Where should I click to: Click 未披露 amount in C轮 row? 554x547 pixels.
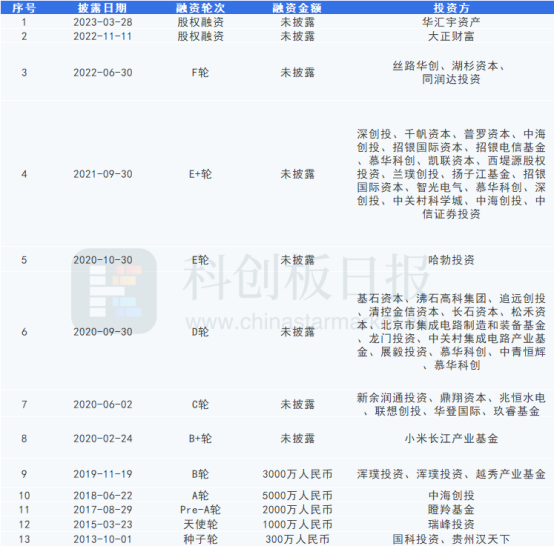click(x=297, y=404)
